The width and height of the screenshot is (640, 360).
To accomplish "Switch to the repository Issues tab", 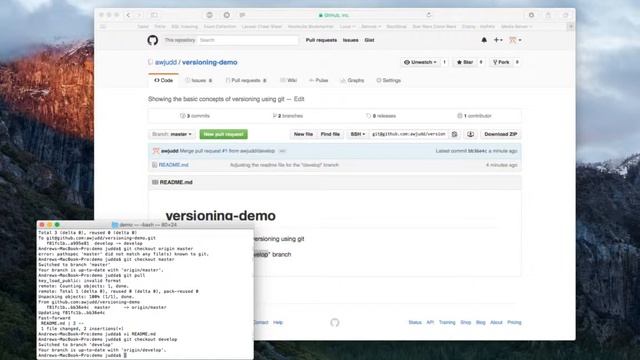I will coord(199,80).
